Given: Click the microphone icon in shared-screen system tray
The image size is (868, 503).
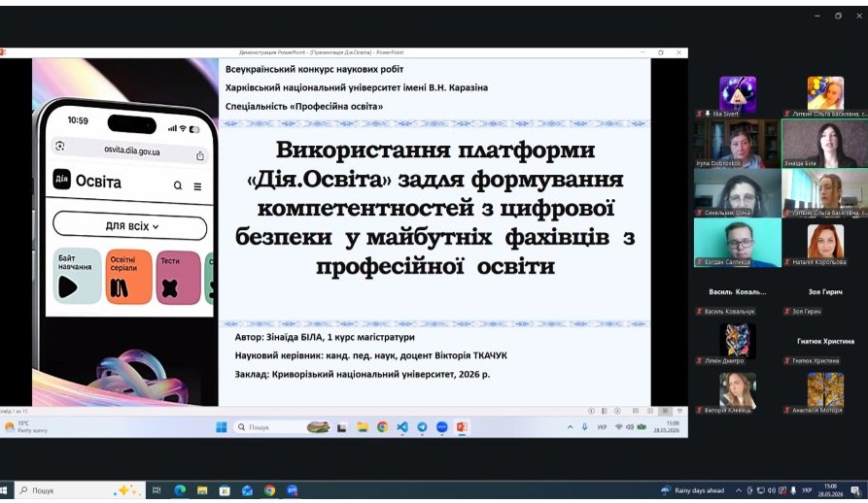Looking at the screenshot, I should (584, 426).
